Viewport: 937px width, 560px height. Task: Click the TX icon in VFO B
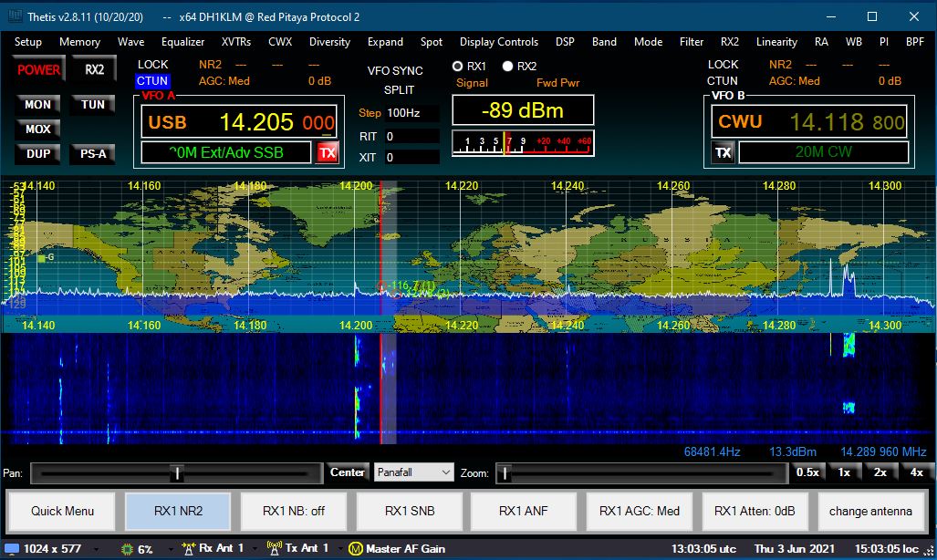724,152
